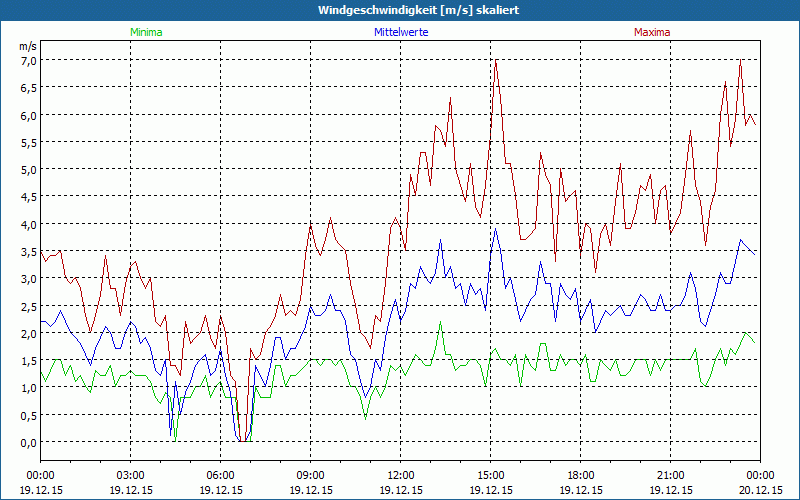Click the 1,0 y-axis value
This screenshot has width=800, height=500.
click(29, 388)
